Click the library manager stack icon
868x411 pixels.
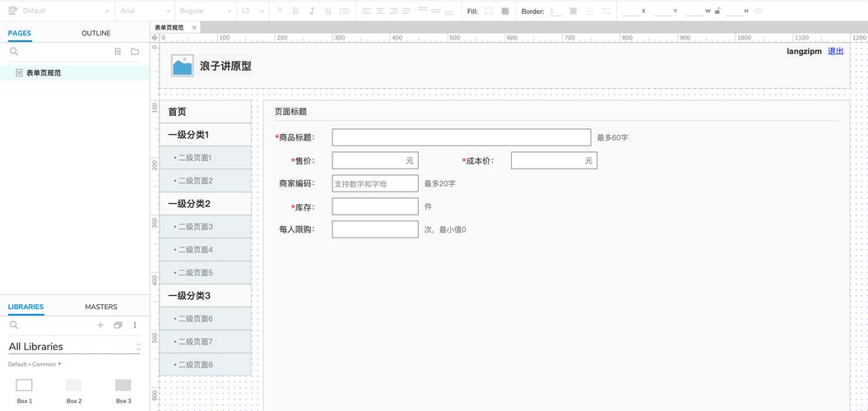point(118,326)
